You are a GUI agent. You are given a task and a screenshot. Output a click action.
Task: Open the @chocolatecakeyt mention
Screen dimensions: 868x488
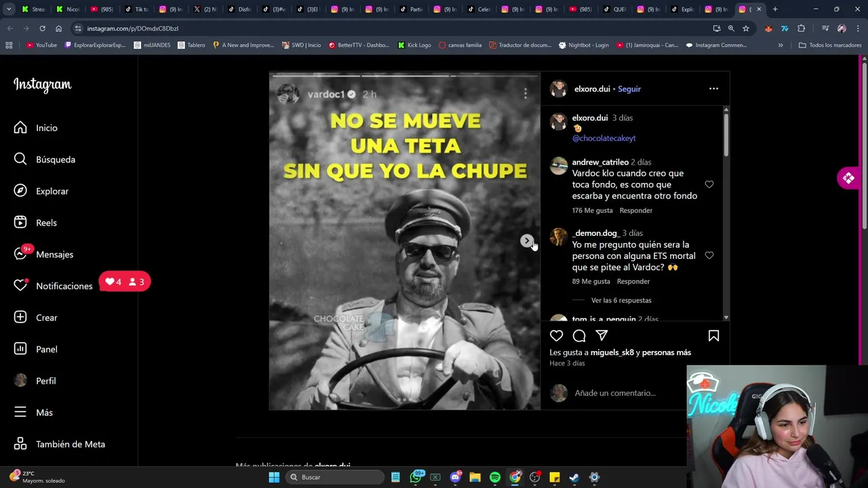tap(604, 138)
